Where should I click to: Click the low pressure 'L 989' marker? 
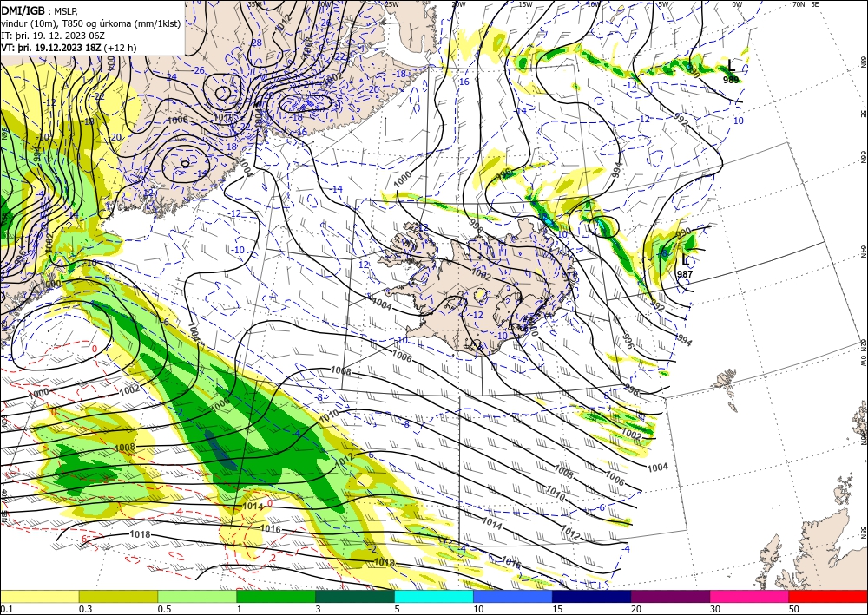pyautogui.click(x=731, y=72)
